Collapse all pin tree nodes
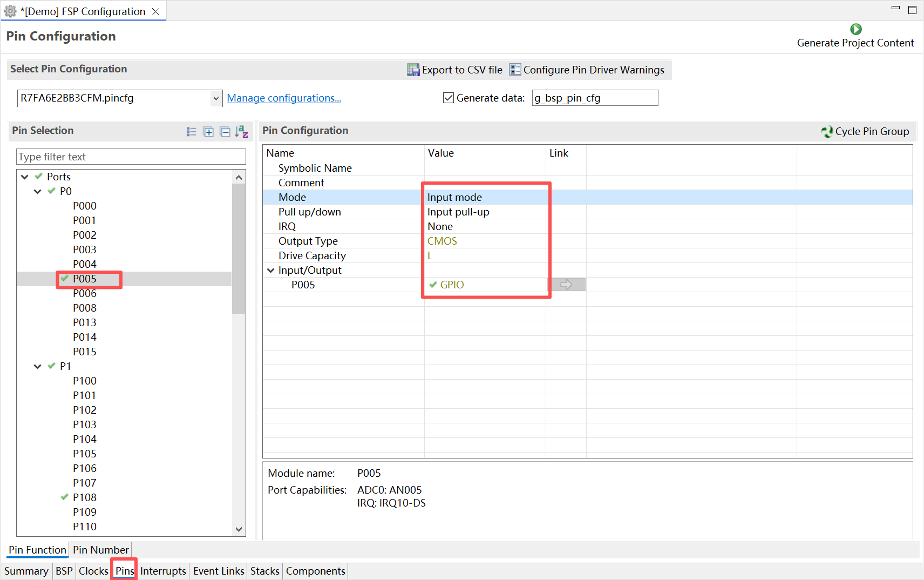The image size is (924, 580). point(225,131)
